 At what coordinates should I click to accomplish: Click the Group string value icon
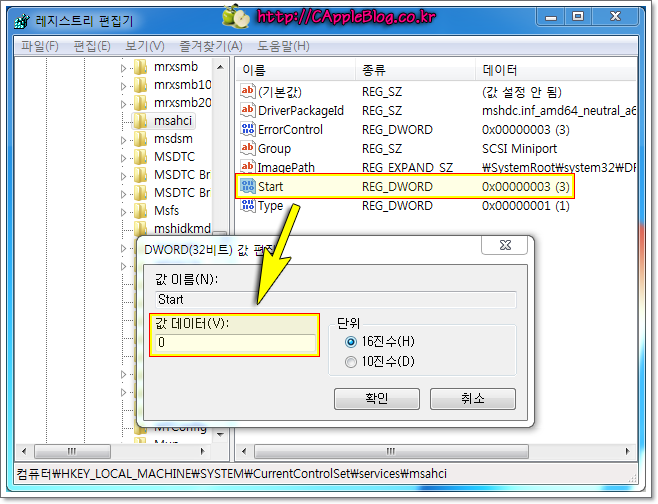(x=248, y=148)
